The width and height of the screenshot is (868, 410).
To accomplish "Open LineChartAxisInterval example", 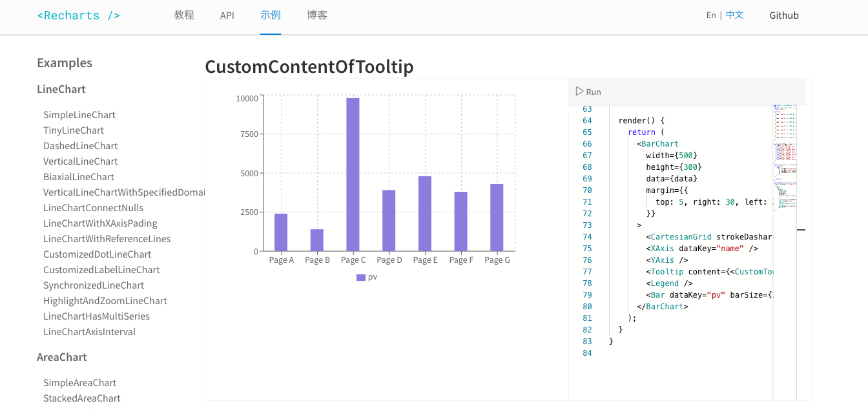I will (90, 332).
